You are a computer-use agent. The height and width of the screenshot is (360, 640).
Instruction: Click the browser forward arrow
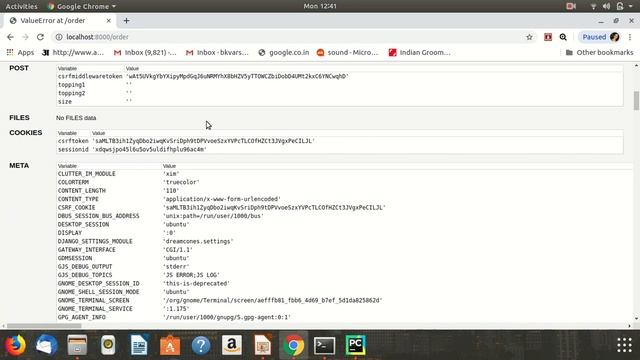pos(25,37)
